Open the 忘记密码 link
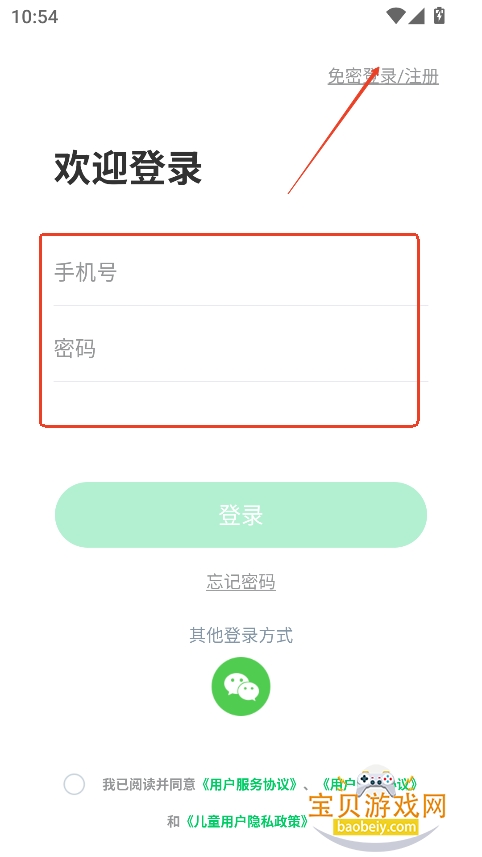The image size is (482, 857). 240,582
